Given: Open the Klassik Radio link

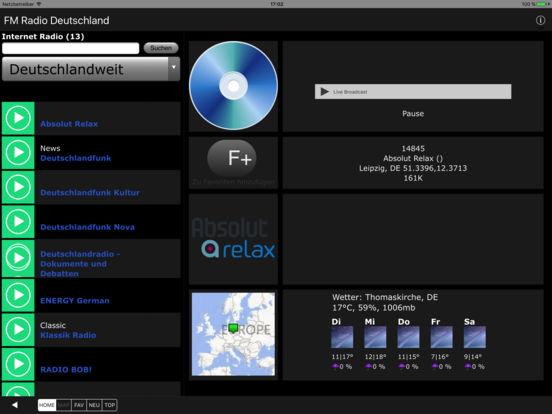Looking at the screenshot, I should click(68, 335).
